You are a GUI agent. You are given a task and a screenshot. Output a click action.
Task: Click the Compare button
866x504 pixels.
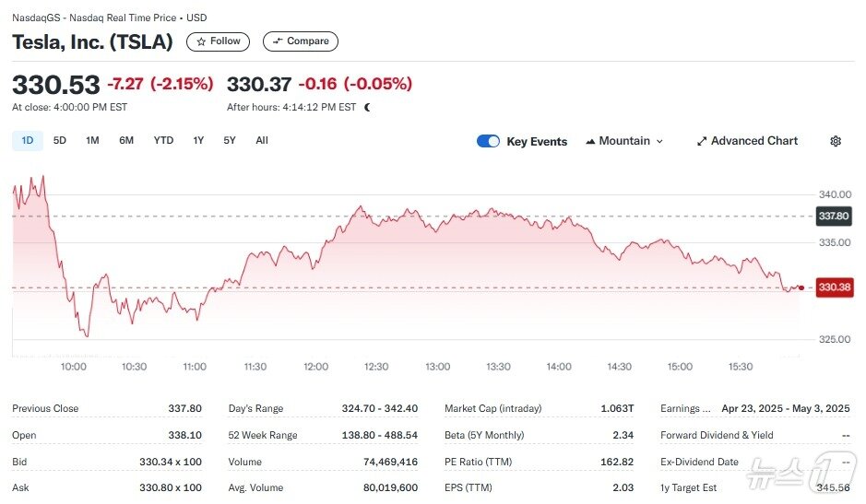click(301, 41)
